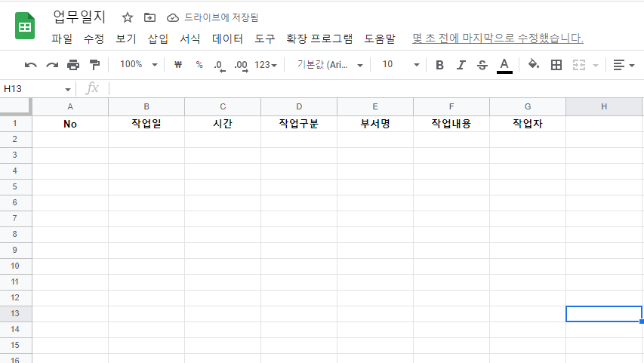This screenshot has width=644, height=363.
Task: Open the name box dropdown arrow
Action: [x=68, y=89]
